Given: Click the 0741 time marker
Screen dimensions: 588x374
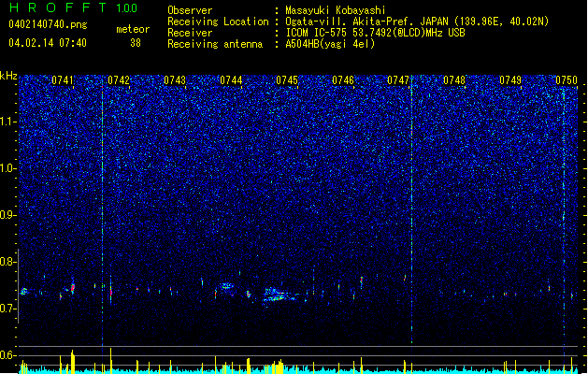Looking at the screenshot, I should pos(63,80).
